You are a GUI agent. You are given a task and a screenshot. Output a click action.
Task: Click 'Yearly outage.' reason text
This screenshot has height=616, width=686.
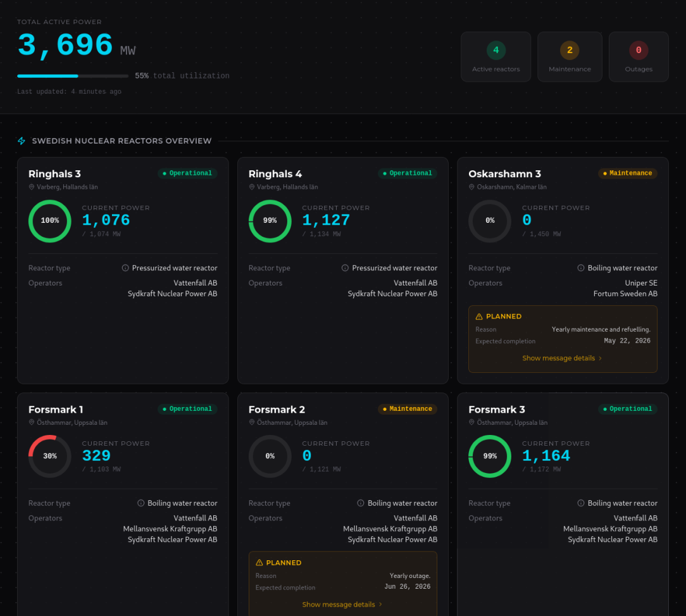click(x=410, y=575)
